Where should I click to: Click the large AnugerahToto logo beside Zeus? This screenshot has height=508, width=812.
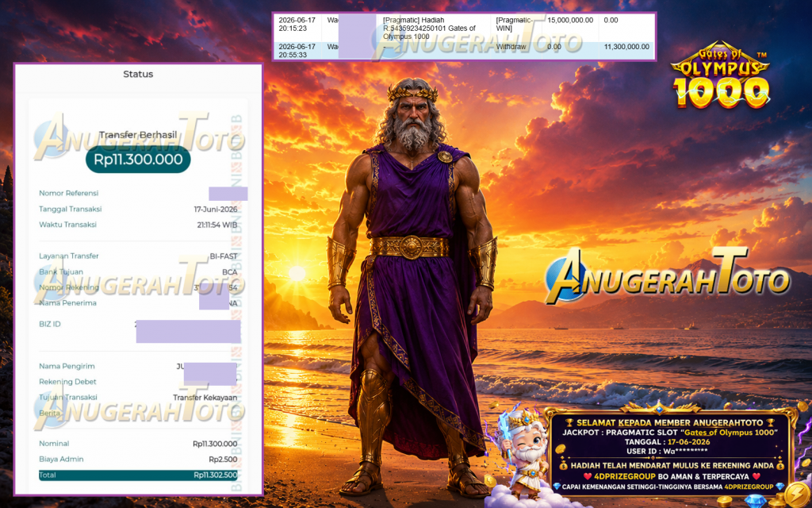coord(668,275)
